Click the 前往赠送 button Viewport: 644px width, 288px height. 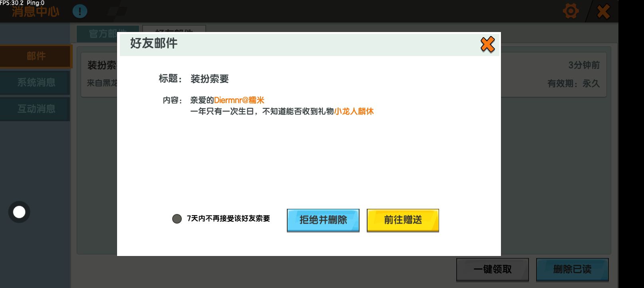[403, 220]
